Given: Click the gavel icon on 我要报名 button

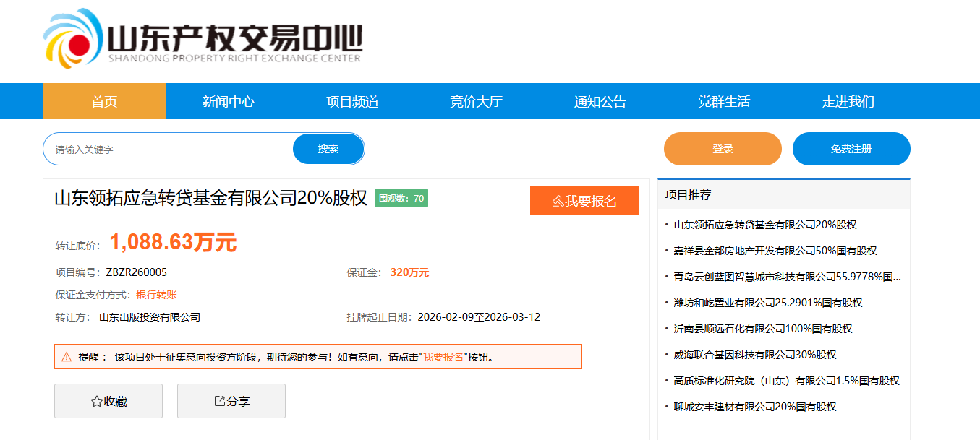Looking at the screenshot, I should 558,202.
